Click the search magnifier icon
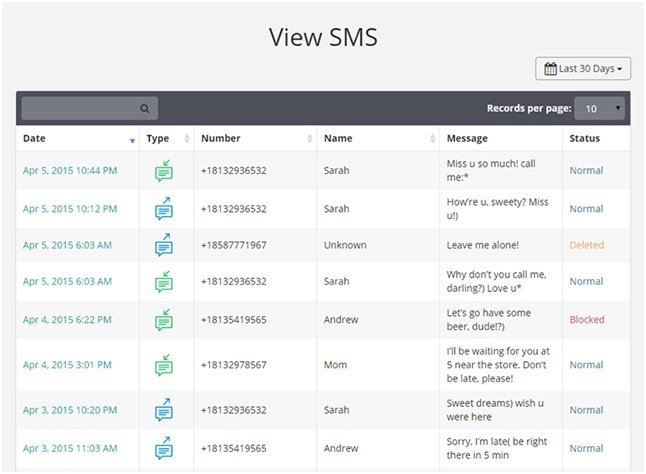The image size is (646, 474). [145, 109]
